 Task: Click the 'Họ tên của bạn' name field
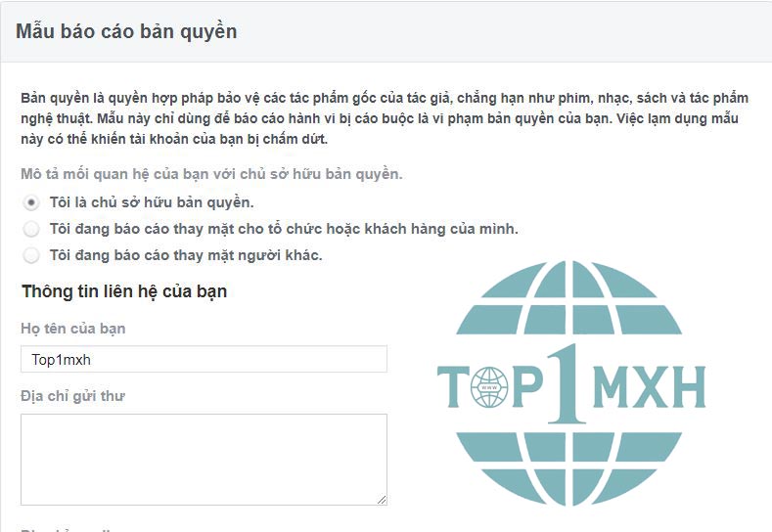point(204,359)
